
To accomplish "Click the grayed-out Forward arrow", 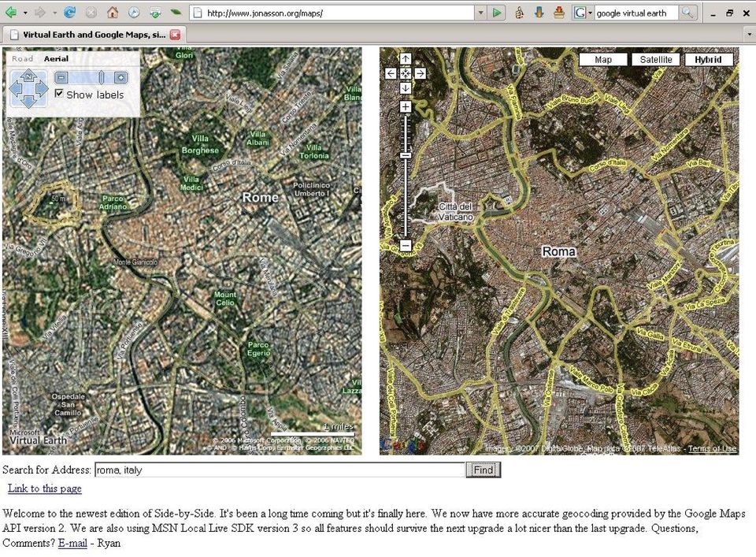I will 40,13.
